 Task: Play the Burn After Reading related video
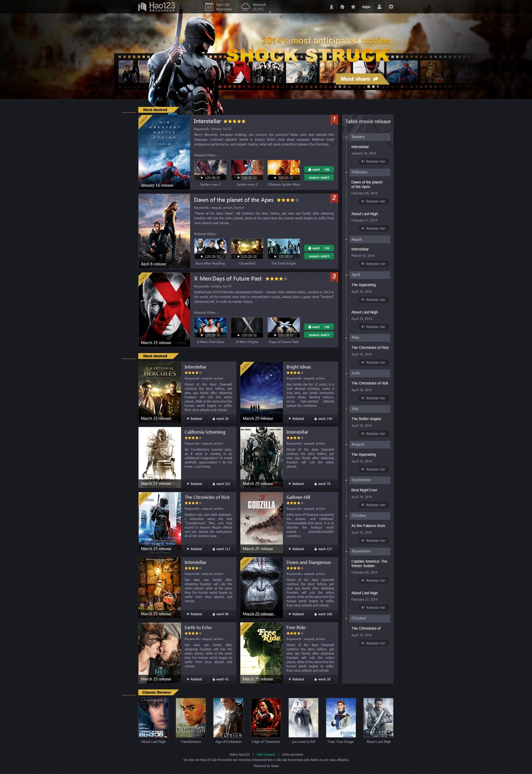(x=210, y=249)
